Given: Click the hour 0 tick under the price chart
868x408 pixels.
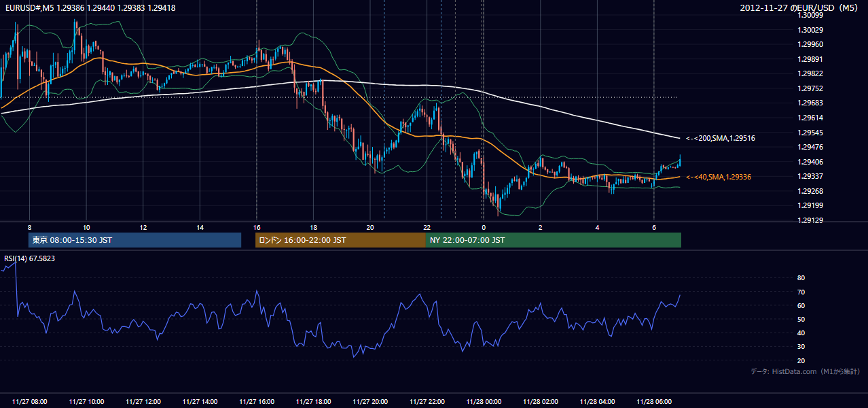Looking at the screenshot, I should pos(484,226).
